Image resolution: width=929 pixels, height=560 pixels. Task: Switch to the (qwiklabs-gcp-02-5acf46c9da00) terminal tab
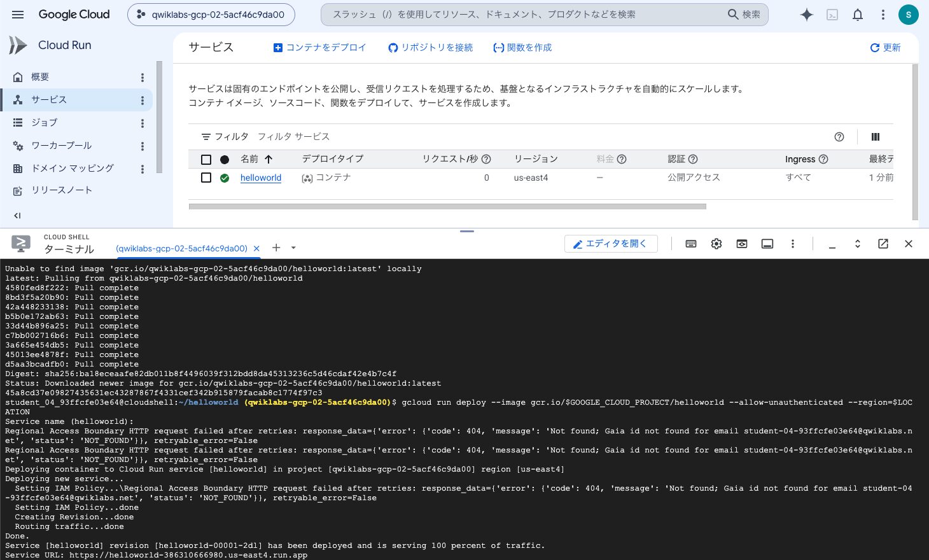tap(181, 248)
